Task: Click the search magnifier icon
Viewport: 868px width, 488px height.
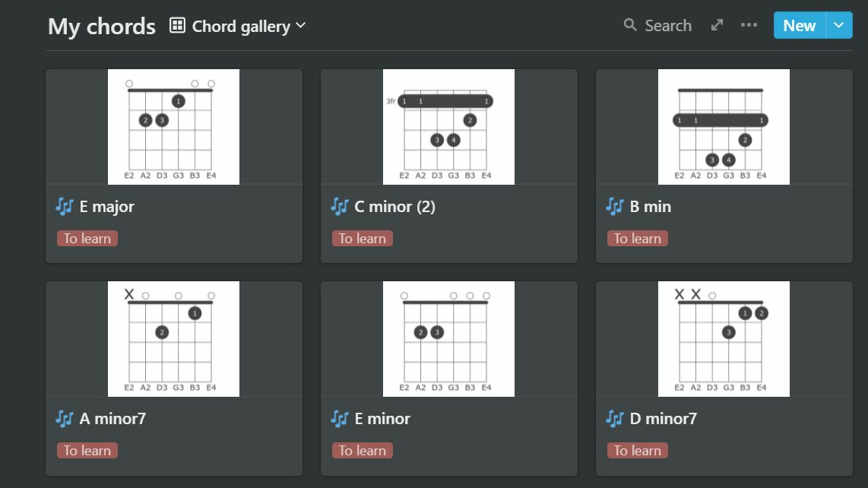Action: [630, 25]
